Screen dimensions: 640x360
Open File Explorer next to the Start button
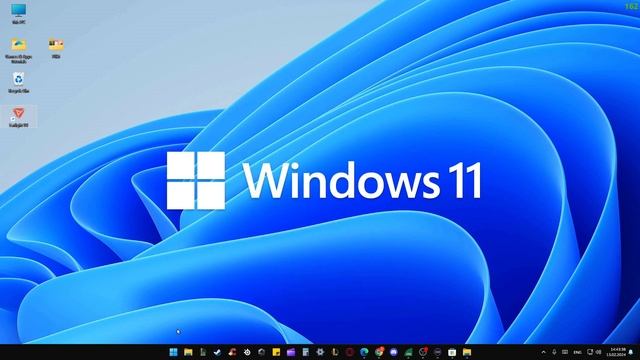[x=188, y=352]
